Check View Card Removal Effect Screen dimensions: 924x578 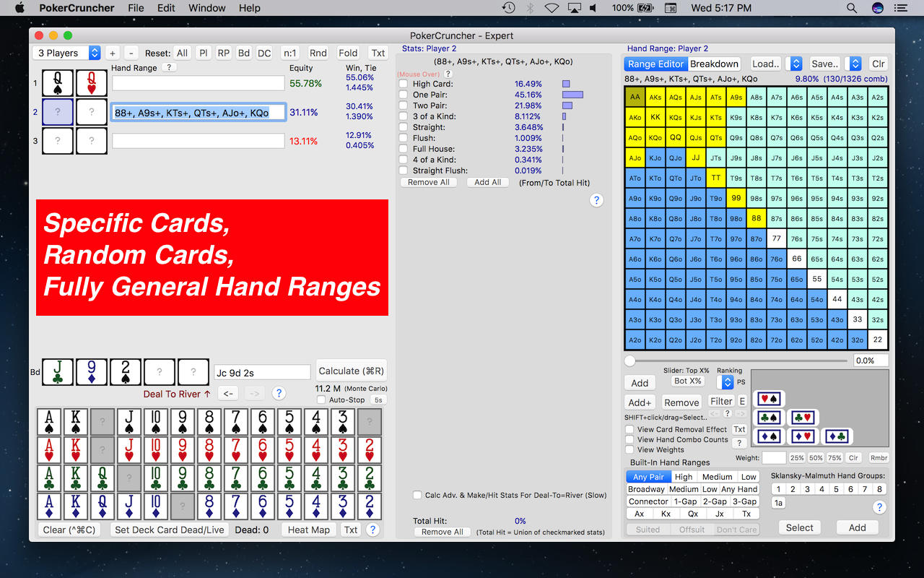(x=629, y=429)
